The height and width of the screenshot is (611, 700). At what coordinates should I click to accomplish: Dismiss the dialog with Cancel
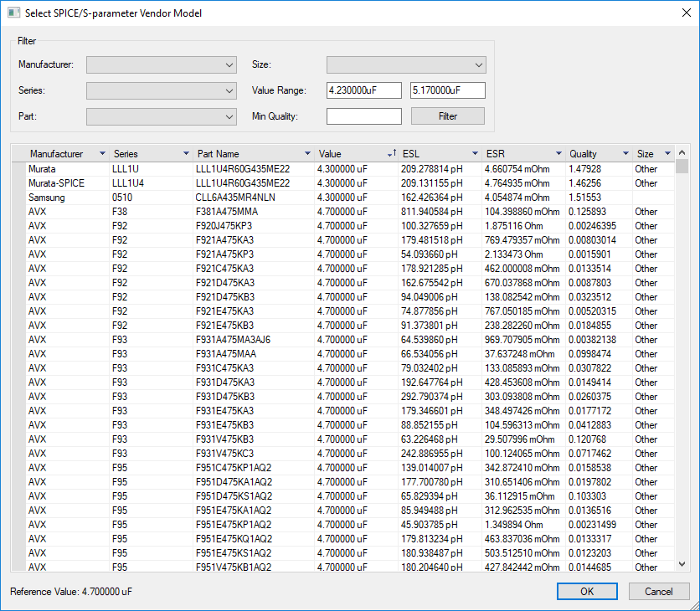point(659,591)
